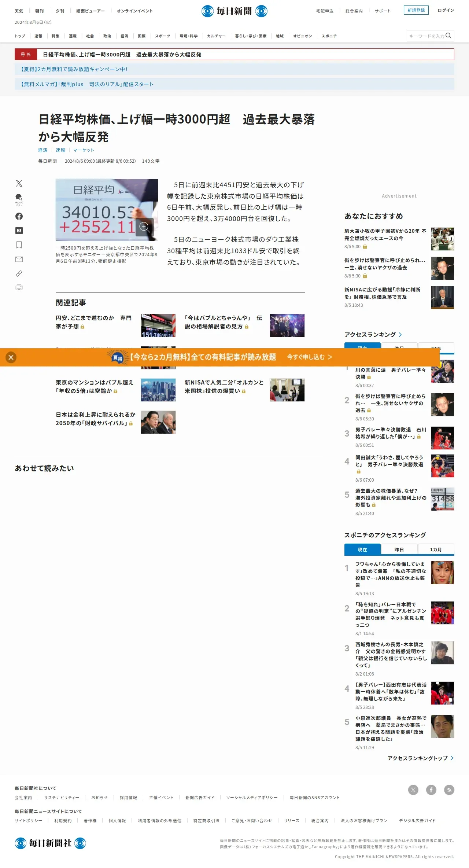469x868 pixels.
Task: Select スポーツ in main navigation
Action: (x=163, y=36)
